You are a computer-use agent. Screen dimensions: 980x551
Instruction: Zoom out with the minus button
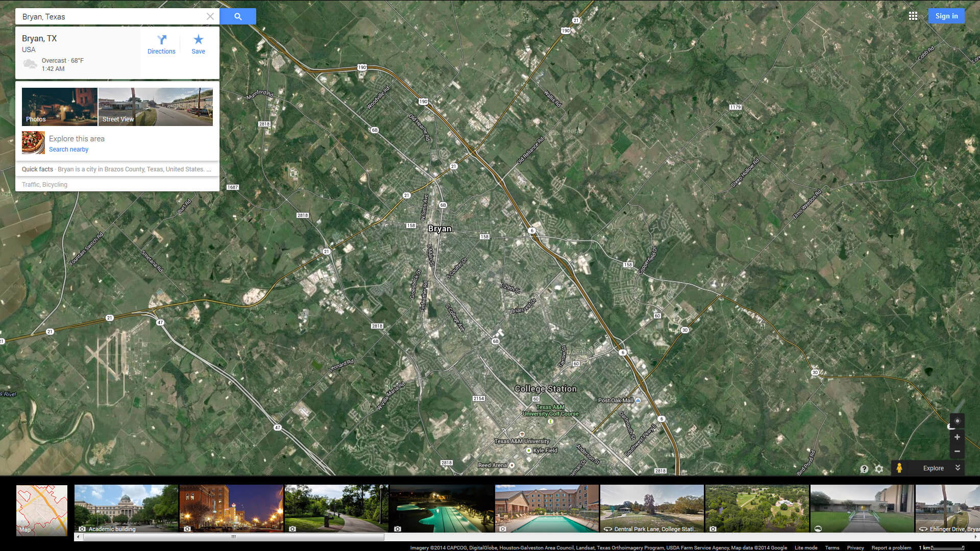957,452
